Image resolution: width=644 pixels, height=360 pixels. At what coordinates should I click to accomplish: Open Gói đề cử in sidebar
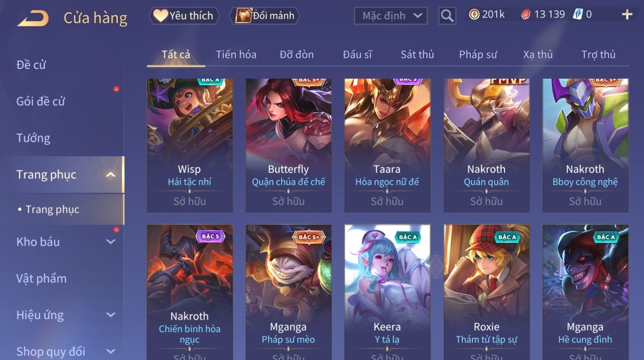pos(41,101)
